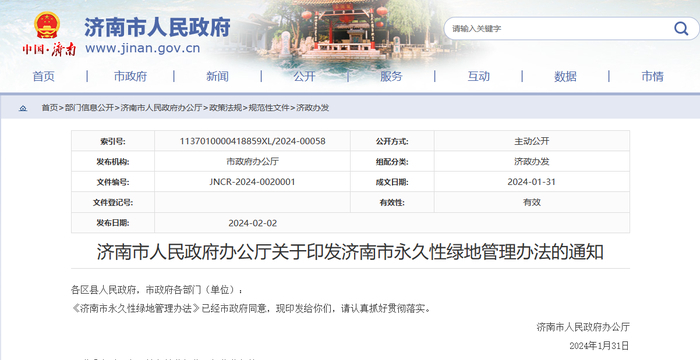This screenshot has width=700, height=360.
Task: Click the 发布机构 label cell
Action: click(113, 162)
